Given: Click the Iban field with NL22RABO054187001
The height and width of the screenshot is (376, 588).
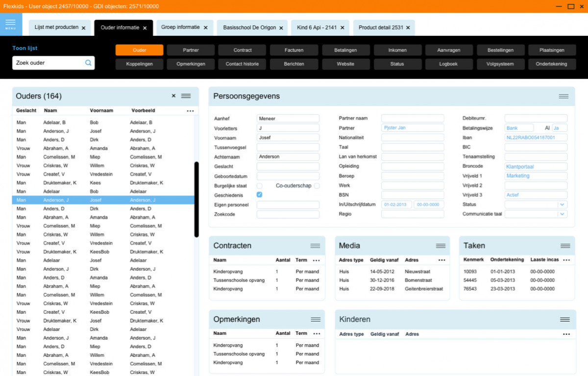Looking at the screenshot, I should point(536,138).
